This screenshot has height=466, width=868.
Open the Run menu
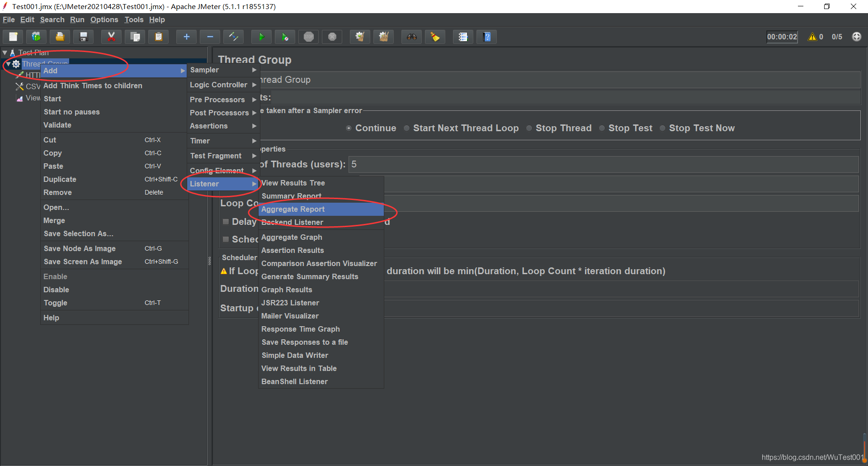[77, 19]
